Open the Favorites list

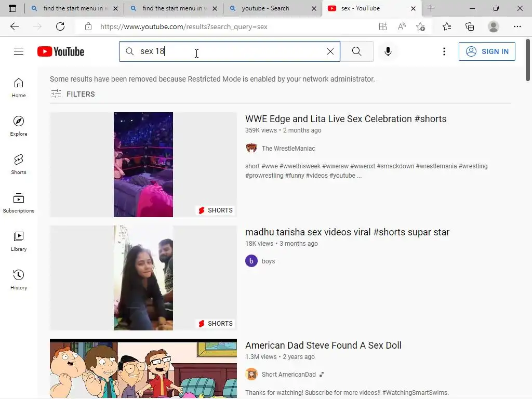(x=447, y=26)
